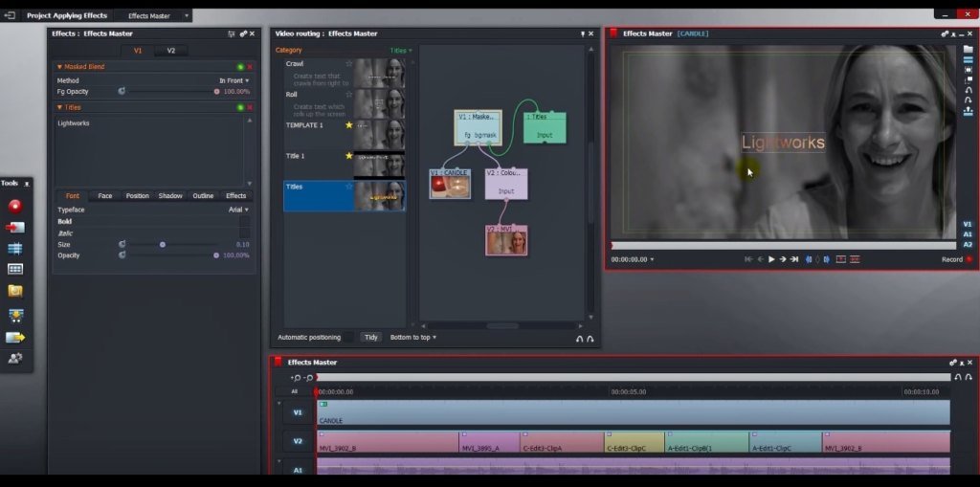The image size is (980, 487).
Task: Open the Position tab
Action: point(138,196)
